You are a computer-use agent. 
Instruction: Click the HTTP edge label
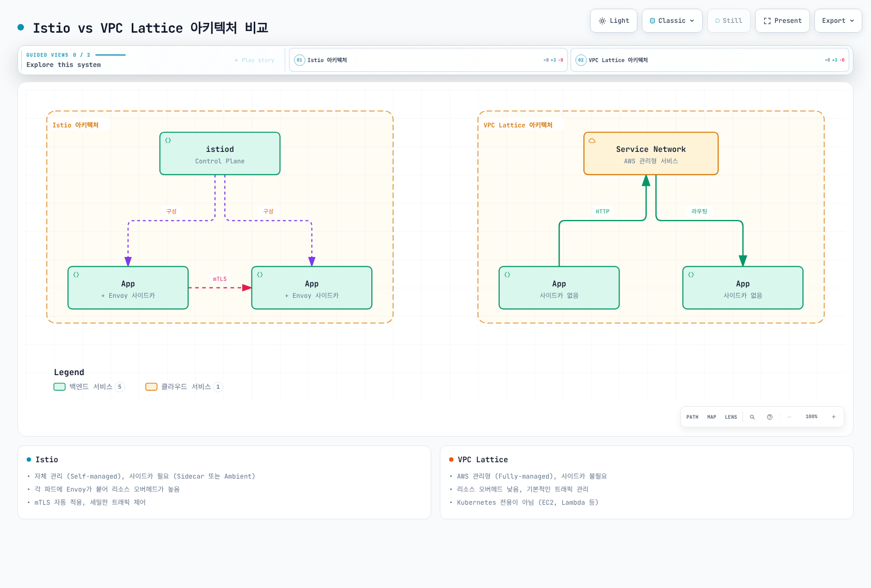pos(603,212)
